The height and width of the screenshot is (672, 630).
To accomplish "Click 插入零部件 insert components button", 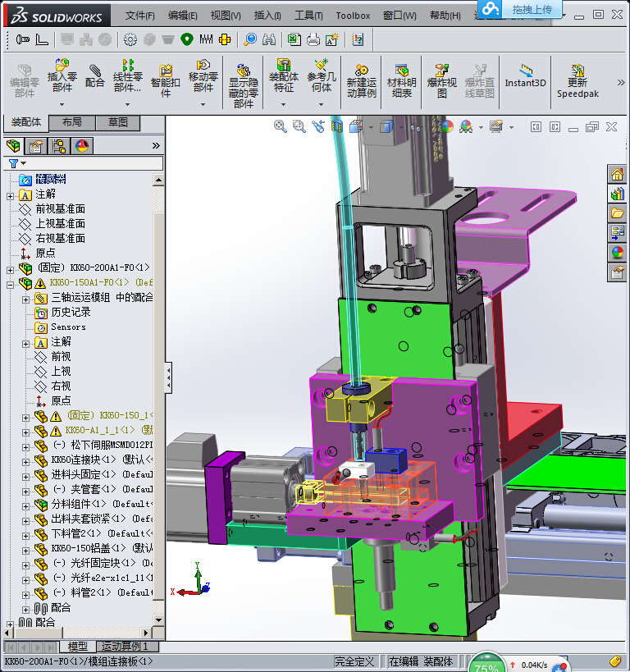I will 62,76.
